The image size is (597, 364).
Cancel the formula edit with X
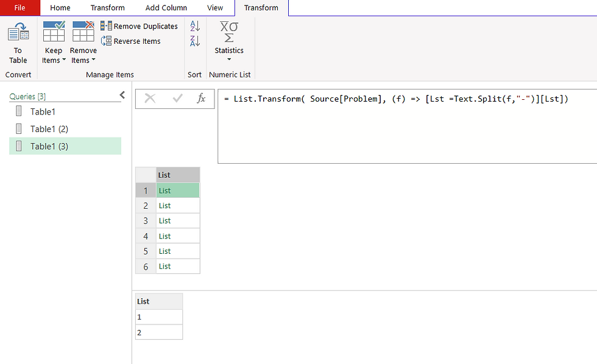point(150,99)
